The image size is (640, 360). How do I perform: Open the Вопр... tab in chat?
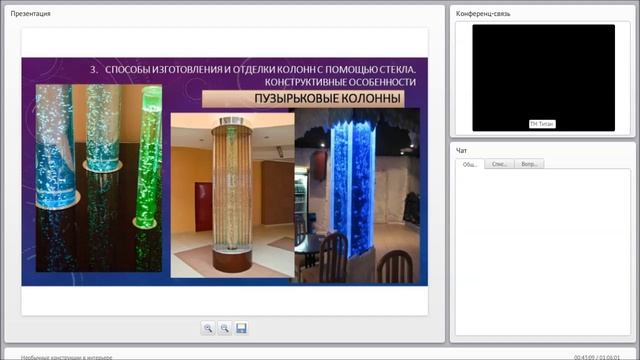tap(529, 164)
